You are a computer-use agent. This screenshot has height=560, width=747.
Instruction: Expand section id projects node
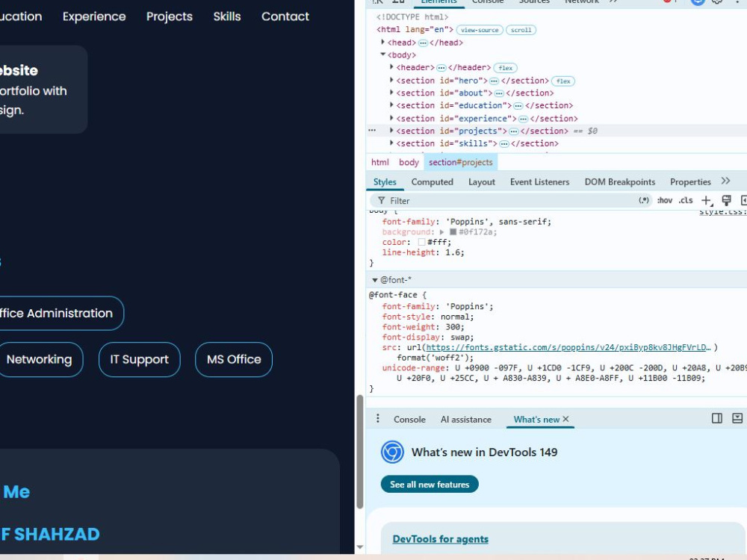(x=391, y=130)
